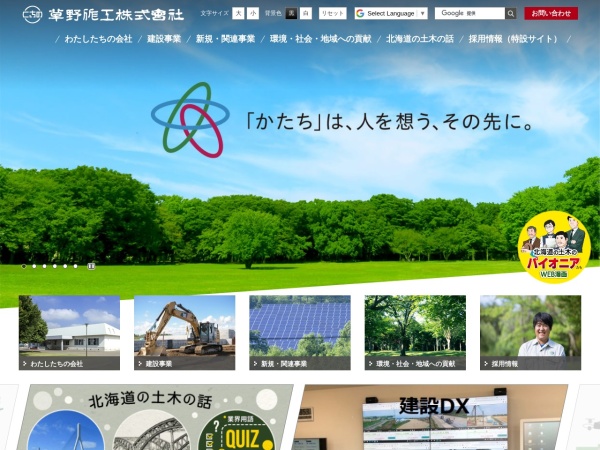
Task: Click the リセット button
Action: click(333, 13)
